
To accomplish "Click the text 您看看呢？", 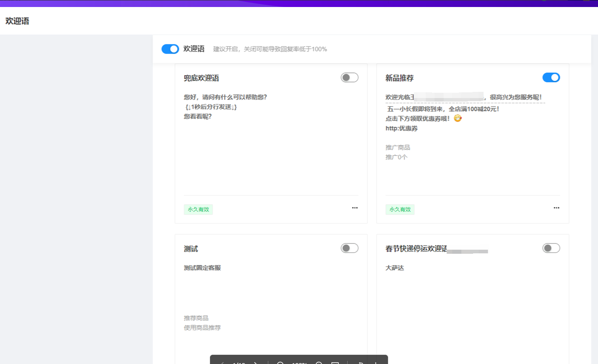I will tap(198, 117).
